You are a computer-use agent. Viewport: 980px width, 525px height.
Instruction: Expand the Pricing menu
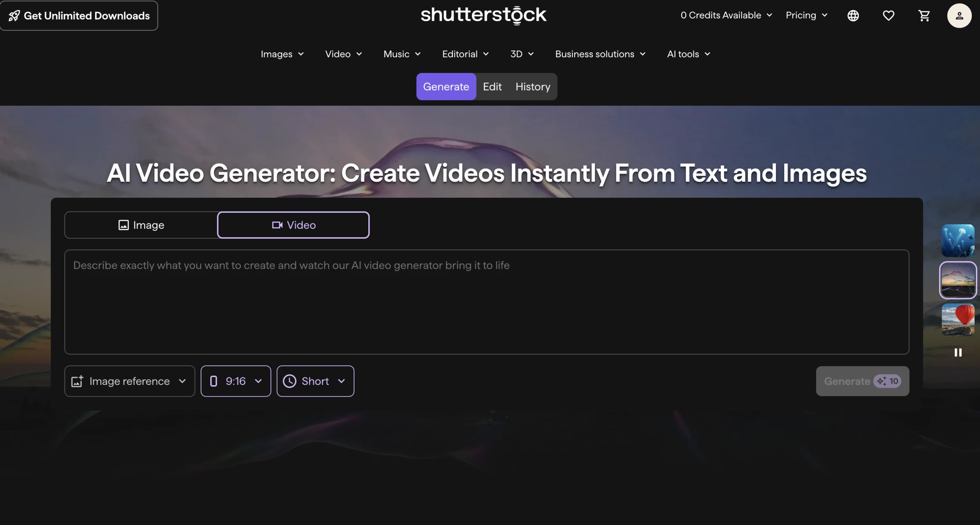tap(806, 16)
